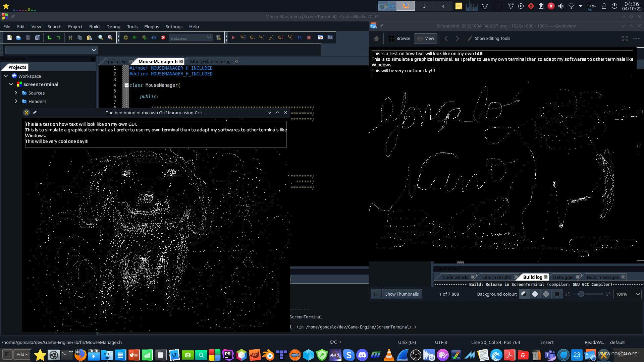The image size is (644, 362).
Task: Click the Show Thumbnails button
Action: point(402,294)
